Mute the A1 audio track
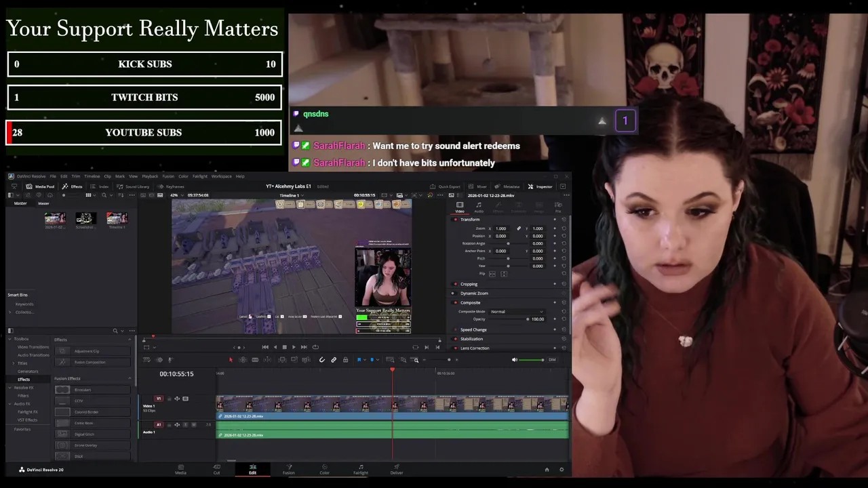 click(194, 425)
